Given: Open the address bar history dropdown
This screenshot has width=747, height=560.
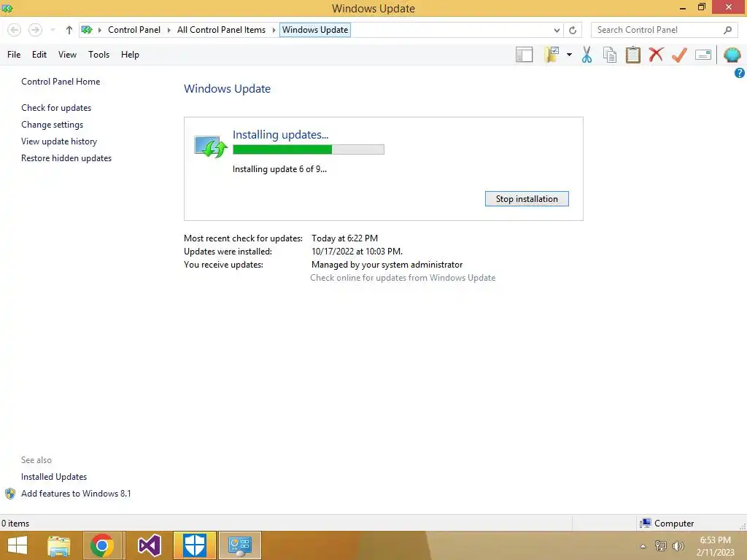Looking at the screenshot, I should click(557, 30).
